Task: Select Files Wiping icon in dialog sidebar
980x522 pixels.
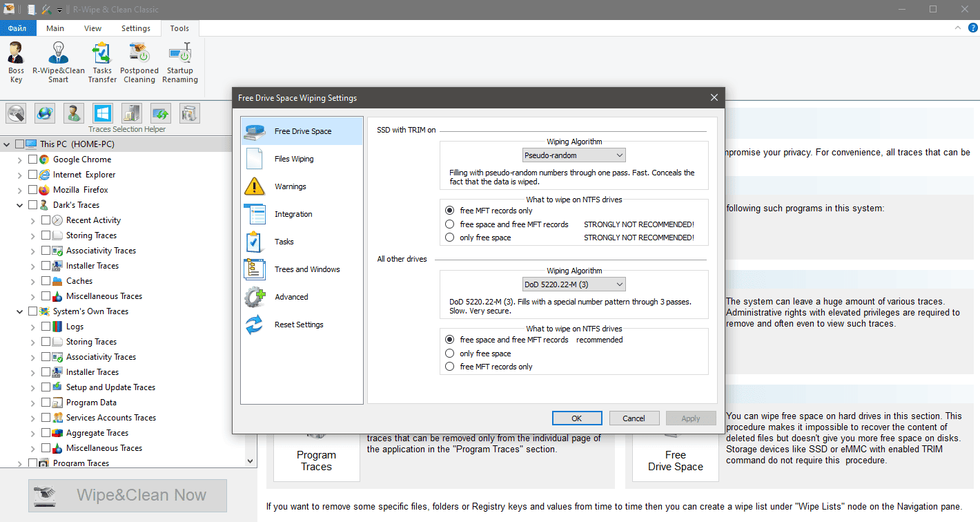Action: [254, 159]
